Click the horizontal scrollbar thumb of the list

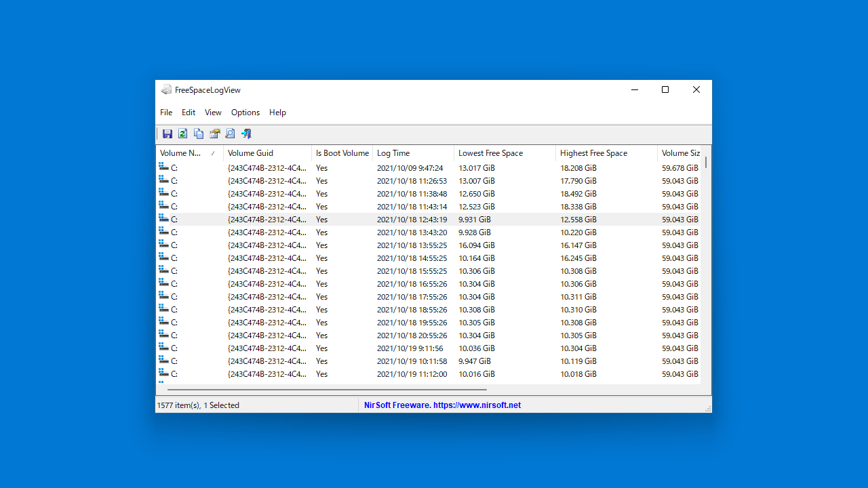[x=327, y=390]
